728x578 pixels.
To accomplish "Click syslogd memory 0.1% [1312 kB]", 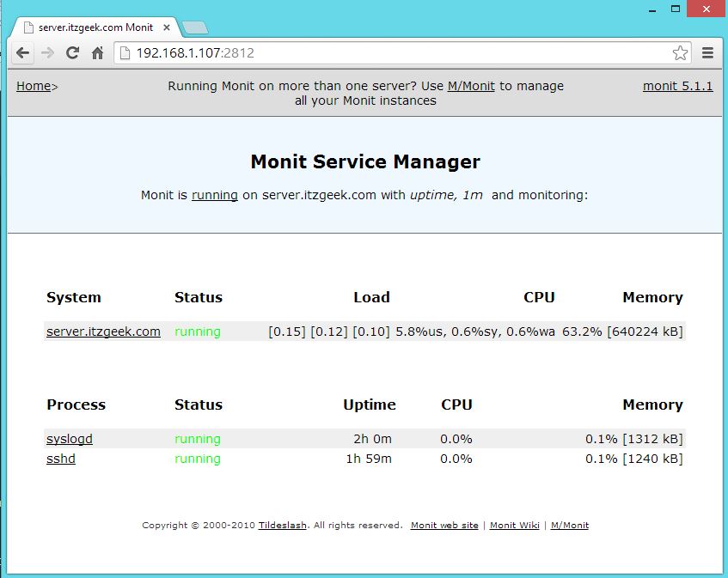I will [634, 438].
